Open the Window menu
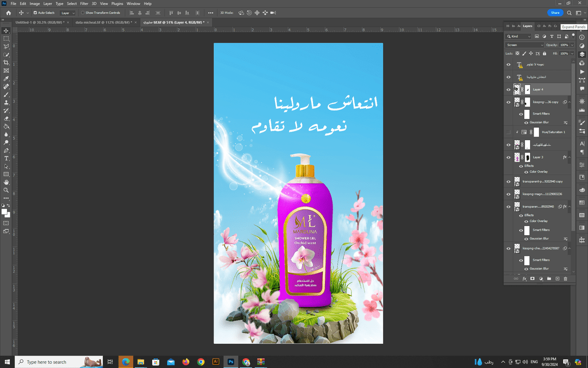The width and height of the screenshot is (588, 368). pyautogui.click(x=133, y=4)
